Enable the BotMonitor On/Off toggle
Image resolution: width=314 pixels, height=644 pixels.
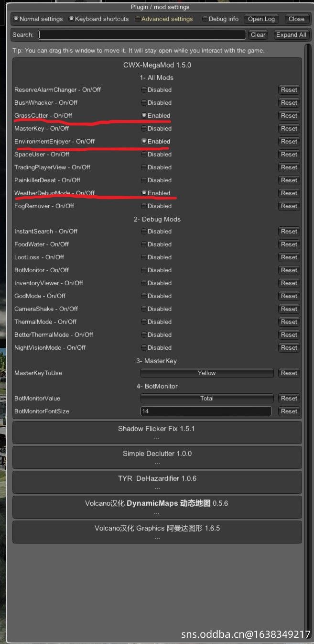(x=156, y=270)
